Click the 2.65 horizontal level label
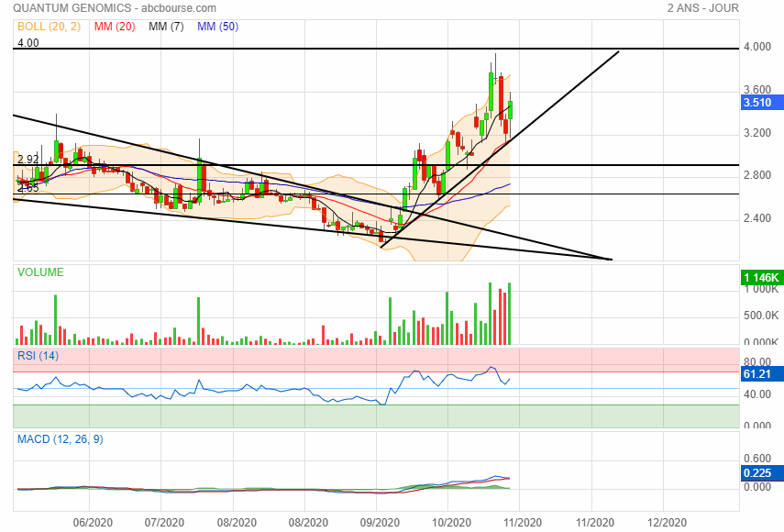This screenshot has width=784, height=532. point(28,188)
